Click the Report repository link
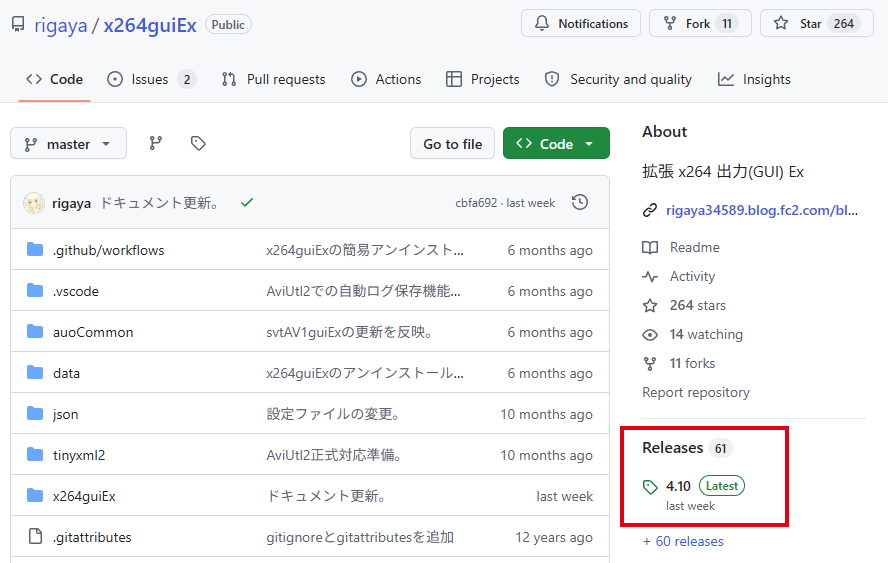This screenshot has height=563, width=888. tap(695, 393)
